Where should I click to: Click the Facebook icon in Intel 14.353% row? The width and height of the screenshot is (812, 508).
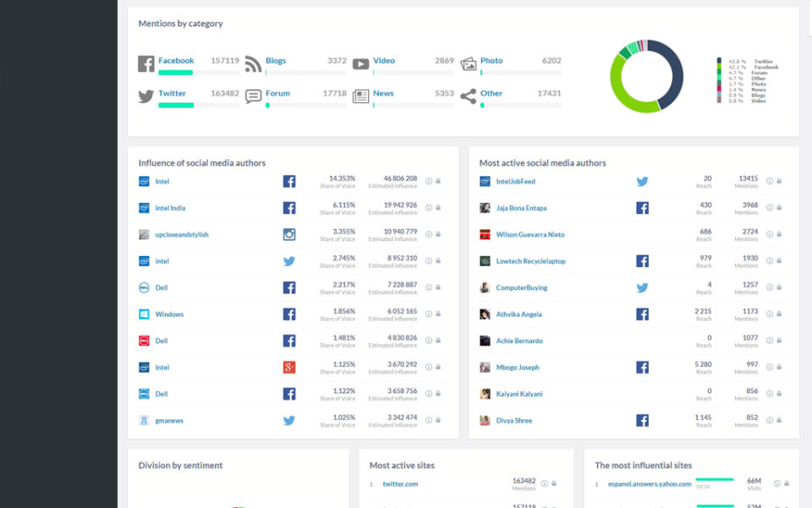point(289,182)
